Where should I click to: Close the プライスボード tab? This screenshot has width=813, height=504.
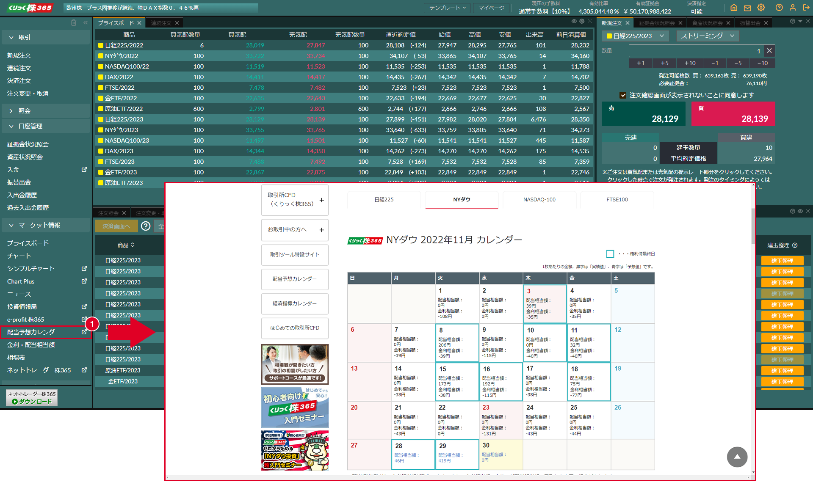pyautogui.click(x=139, y=23)
